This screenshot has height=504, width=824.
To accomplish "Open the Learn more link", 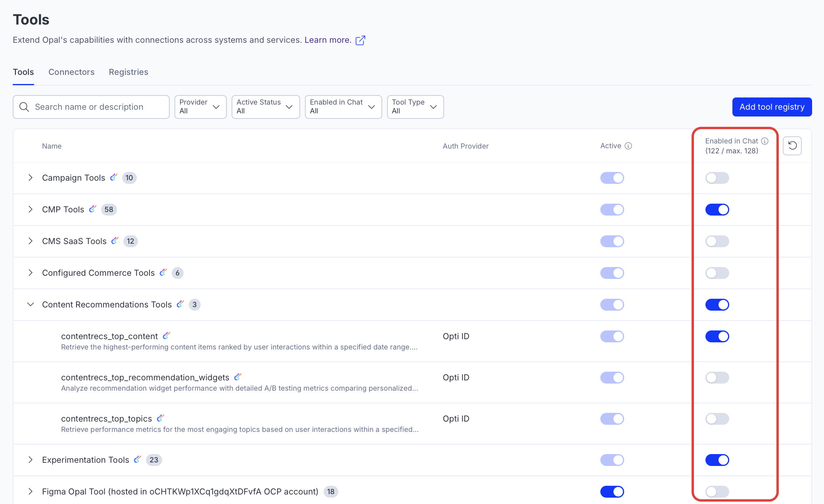I will click(x=328, y=40).
